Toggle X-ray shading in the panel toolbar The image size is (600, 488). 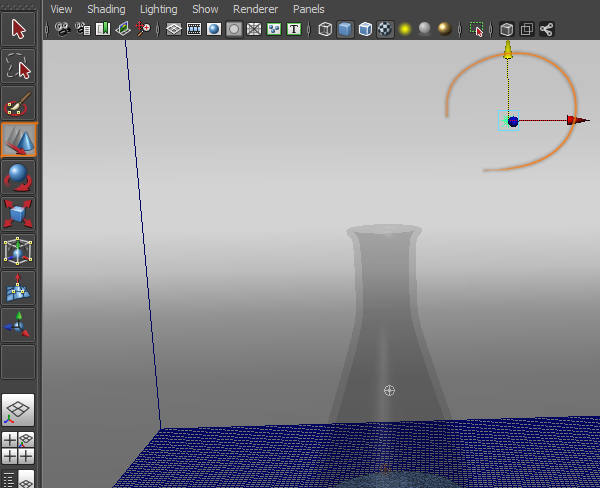[x=507, y=29]
